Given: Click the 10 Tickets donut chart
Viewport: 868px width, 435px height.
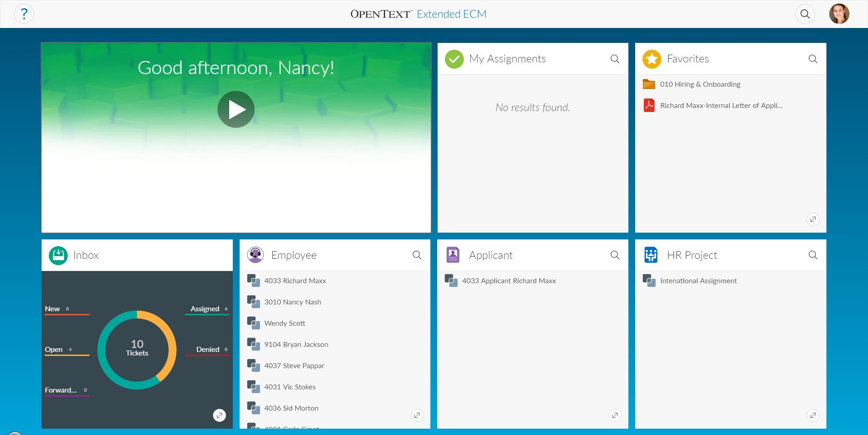Looking at the screenshot, I should 137,350.
